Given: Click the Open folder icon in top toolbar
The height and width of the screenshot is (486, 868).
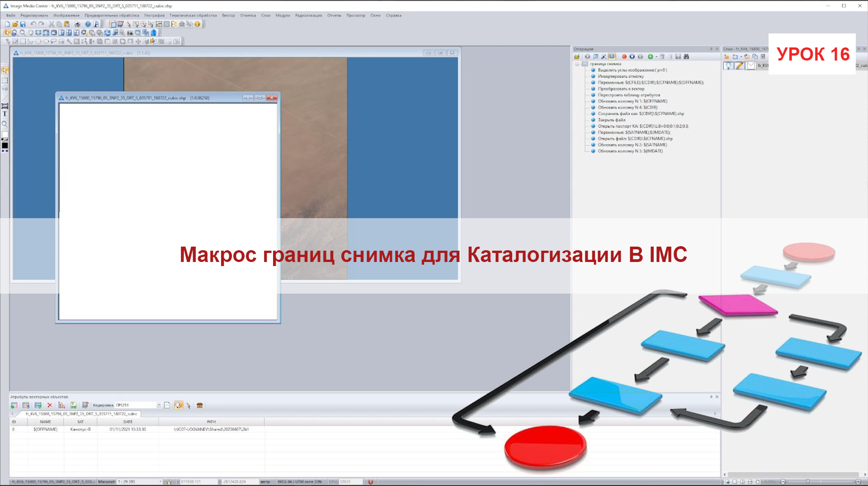Looking at the screenshot, I should [x=15, y=24].
